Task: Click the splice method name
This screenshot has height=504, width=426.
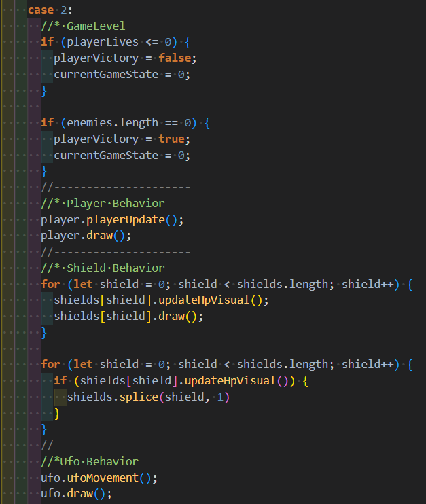Action: (139, 397)
